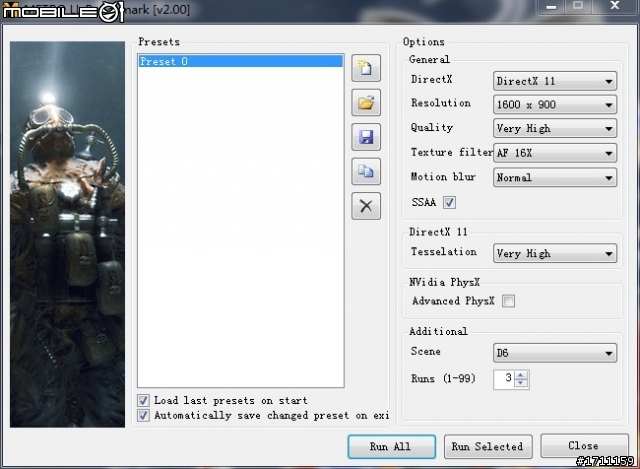Close the window via title bar X

click(614, 6)
